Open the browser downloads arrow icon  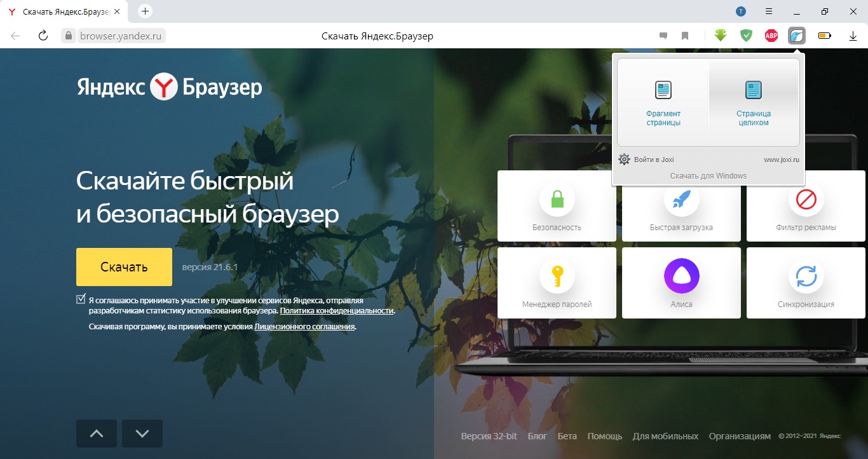(853, 35)
